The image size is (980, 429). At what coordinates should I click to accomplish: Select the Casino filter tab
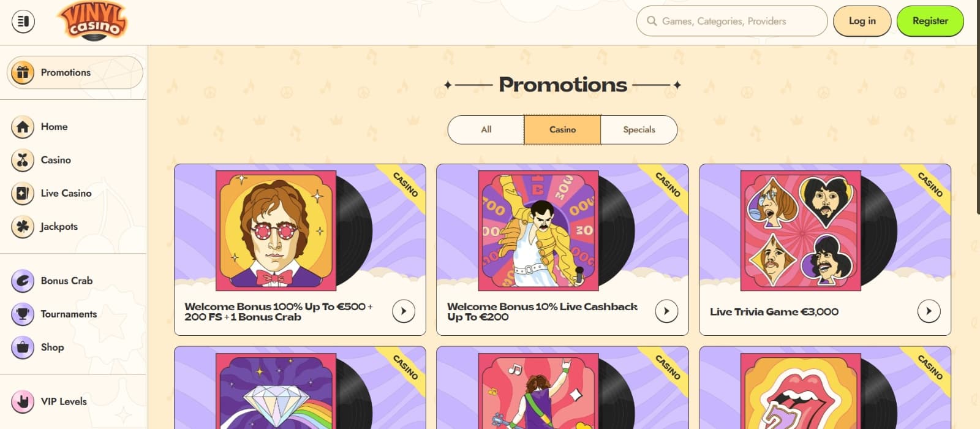click(562, 130)
